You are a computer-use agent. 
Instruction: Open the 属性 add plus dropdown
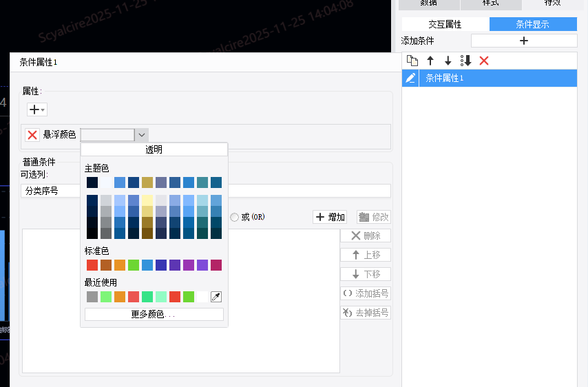(36, 109)
